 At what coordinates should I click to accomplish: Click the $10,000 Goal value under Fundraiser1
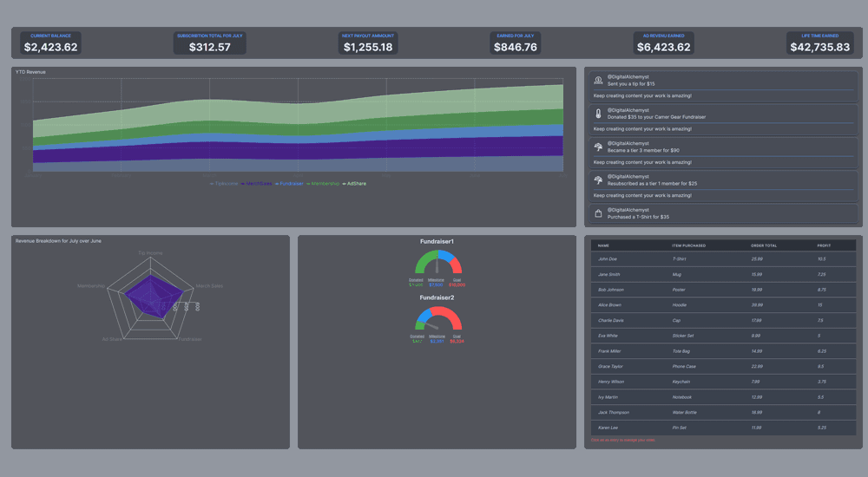(x=457, y=285)
